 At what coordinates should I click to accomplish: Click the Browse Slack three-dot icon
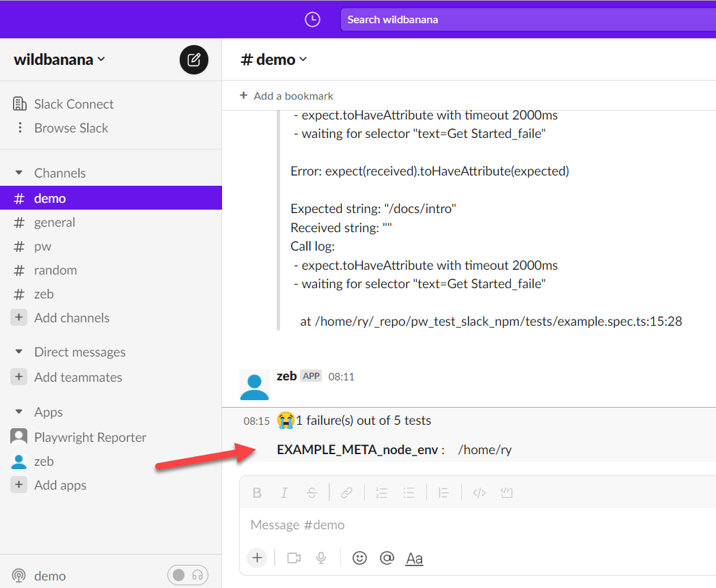click(20, 128)
